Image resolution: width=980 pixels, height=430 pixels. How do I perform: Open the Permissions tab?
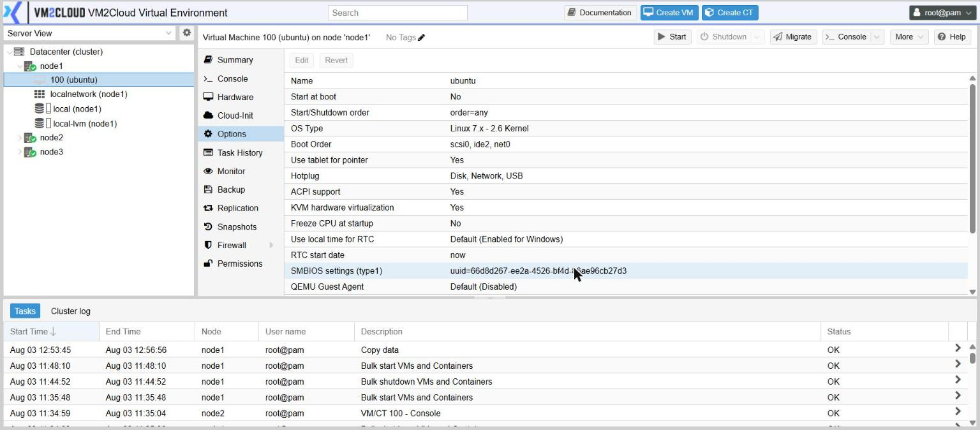[x=241, y=263]
